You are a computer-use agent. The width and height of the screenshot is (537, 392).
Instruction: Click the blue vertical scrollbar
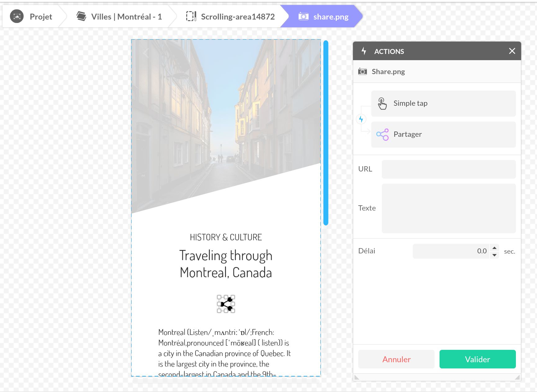pyautogui.click(x=326, y=133)
